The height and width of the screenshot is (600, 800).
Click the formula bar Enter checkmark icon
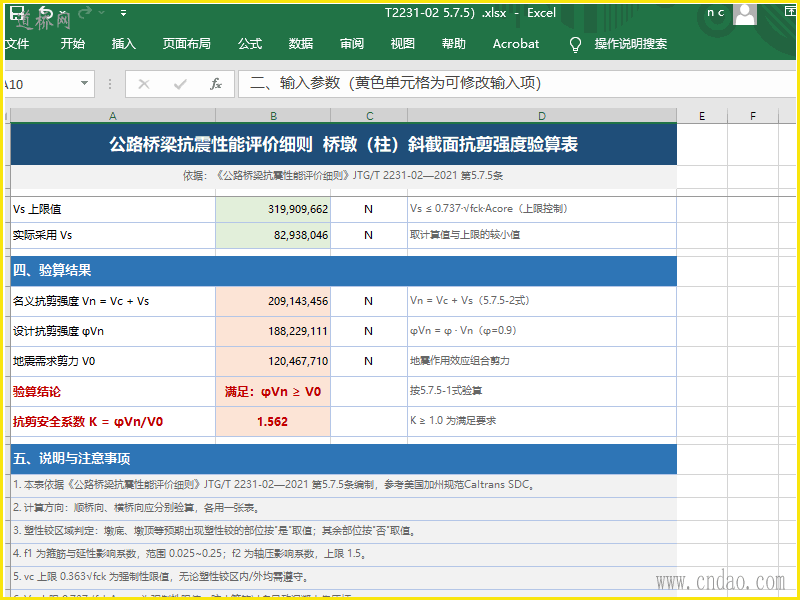click(180, 84)
